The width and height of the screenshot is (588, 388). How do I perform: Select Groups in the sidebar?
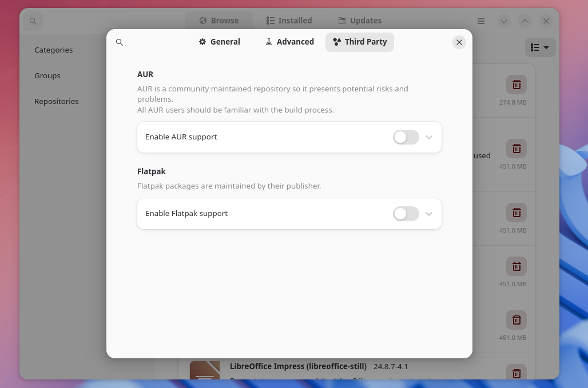tap(47, 75)
